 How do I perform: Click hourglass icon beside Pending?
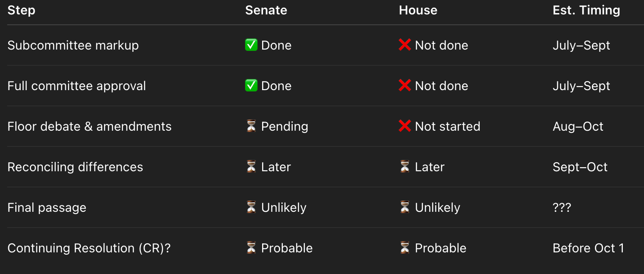[251, 126]
